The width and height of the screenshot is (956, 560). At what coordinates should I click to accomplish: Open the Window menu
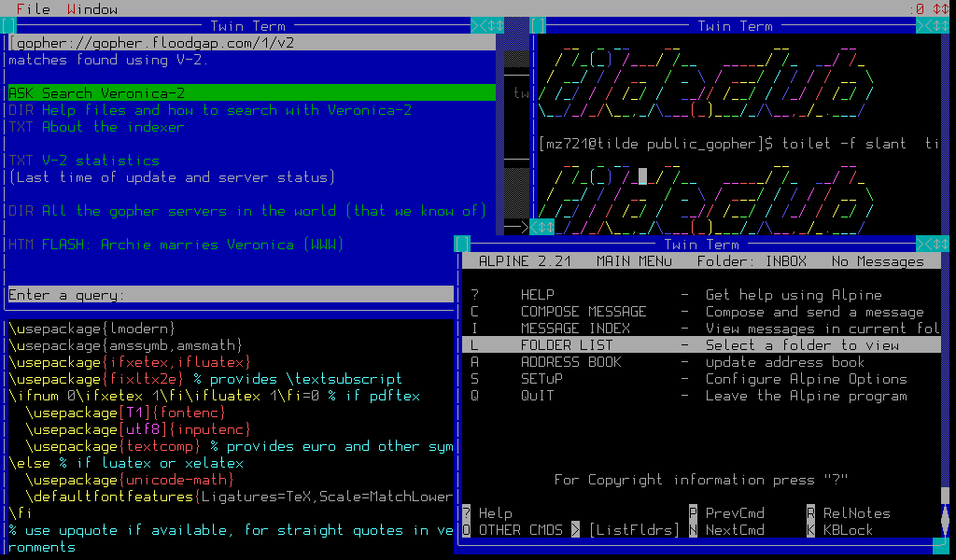point(91,9)
